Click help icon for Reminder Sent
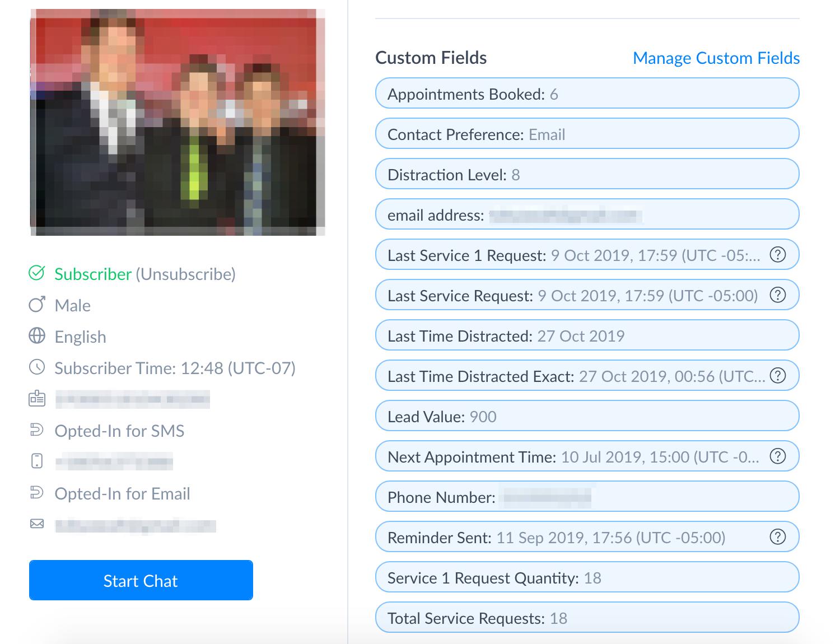 pyautogui.click(x=778, y=537)
